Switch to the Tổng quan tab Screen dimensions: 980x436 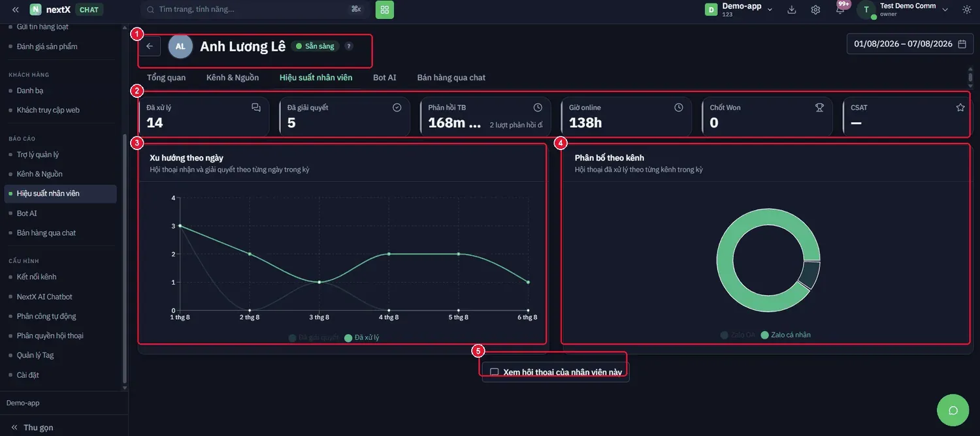coord(166,78)
